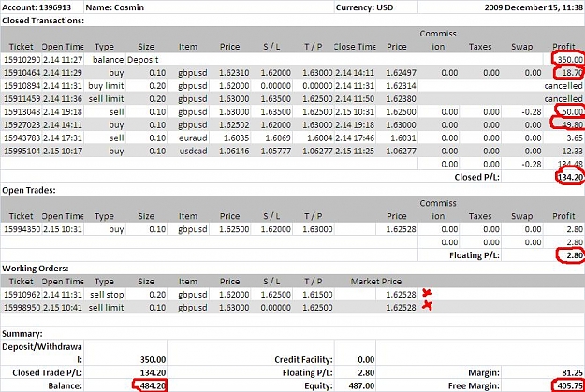Select the 'usdcad' item cell

193,151
